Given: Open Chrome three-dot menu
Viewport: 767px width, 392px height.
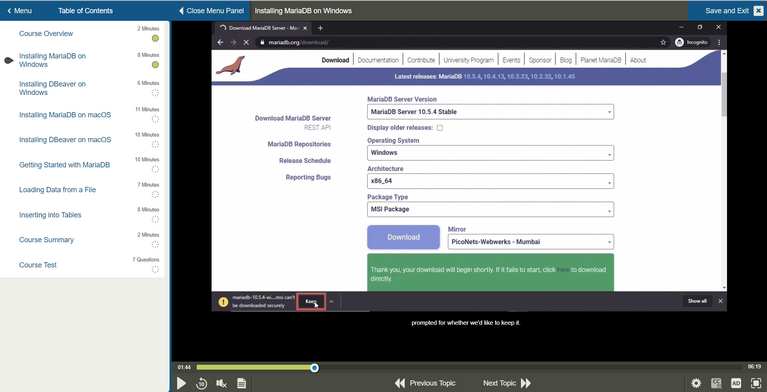Looking at the screenshot, I should pyautogui.click(x=719, y=43).
